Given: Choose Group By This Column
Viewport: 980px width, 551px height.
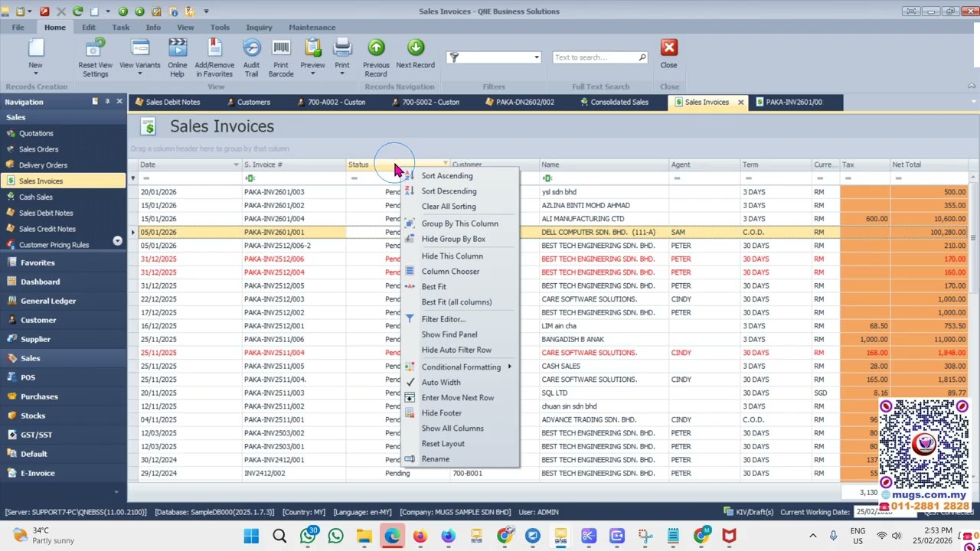Looking at the screenshot, I should tap(460, 223).
